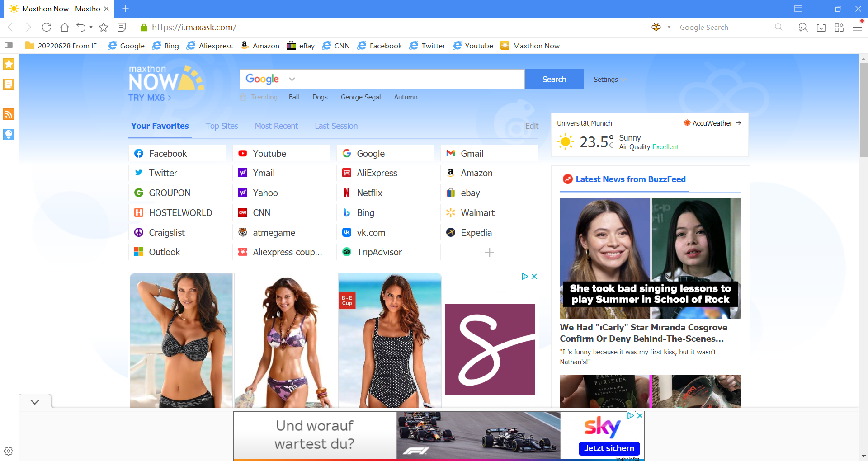Open the Netflix favorite link

tap(369, 193)
